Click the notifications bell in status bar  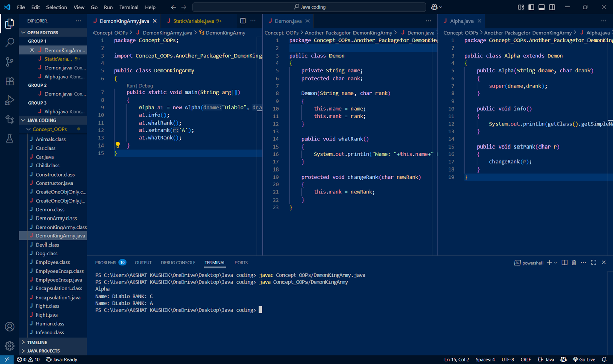(604, 359)
